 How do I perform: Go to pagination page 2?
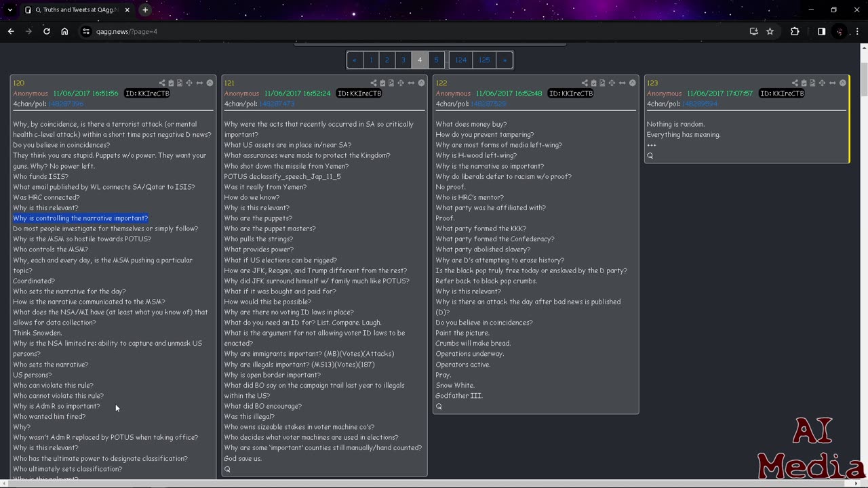click(x=387, y=60)
